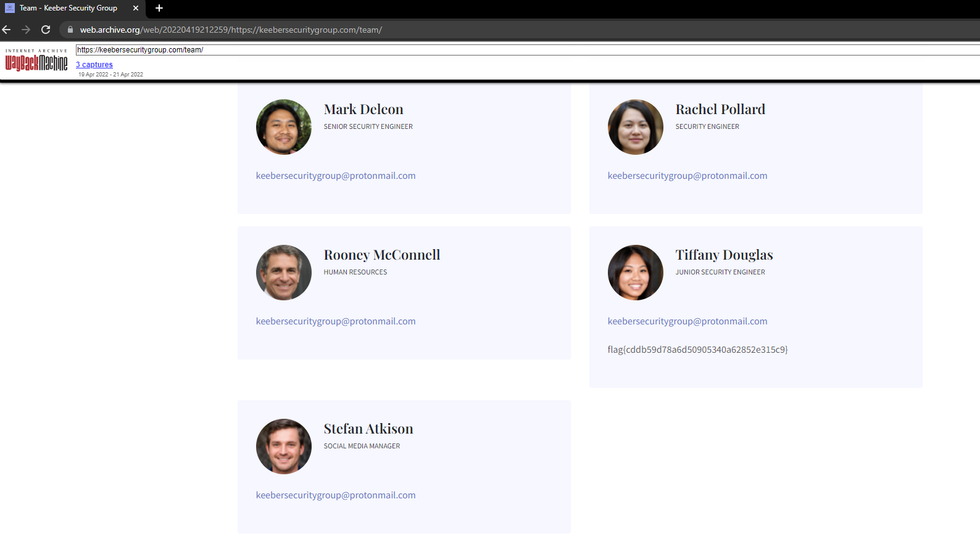Click the browser back arrow
Image resolution: width=980 pixels, height=560 pixels.
point(7,30)
